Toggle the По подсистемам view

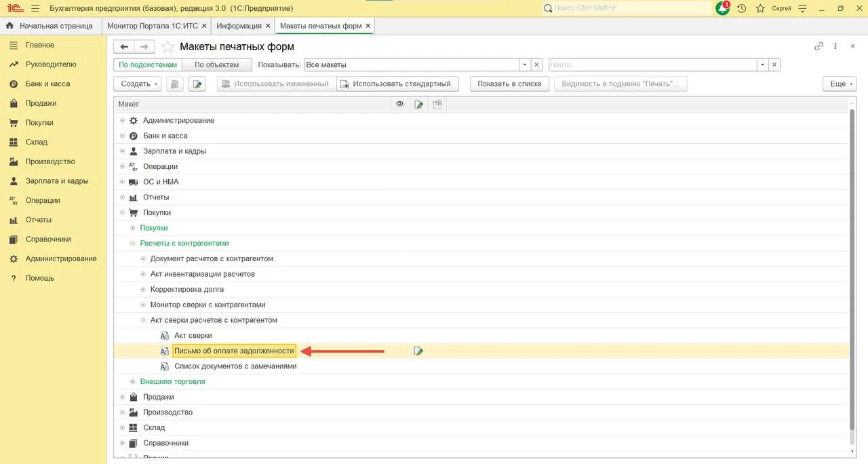(148, 65)
